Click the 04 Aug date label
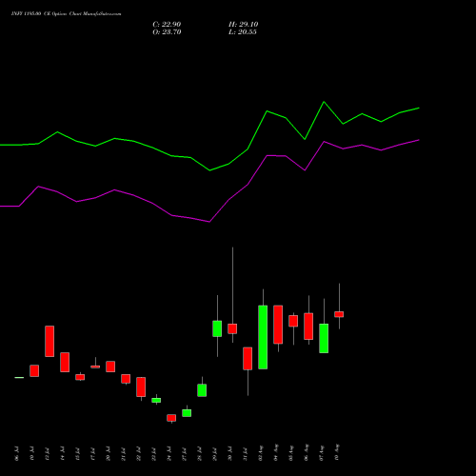476x476 pixels. pos(275,452)
